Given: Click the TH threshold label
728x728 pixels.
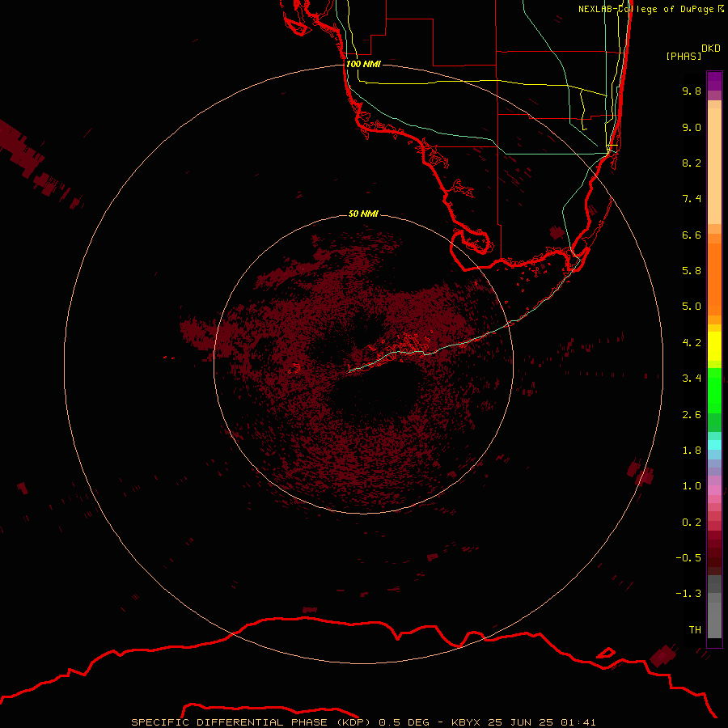Looking at the screenshot, I should pos(695,630).
